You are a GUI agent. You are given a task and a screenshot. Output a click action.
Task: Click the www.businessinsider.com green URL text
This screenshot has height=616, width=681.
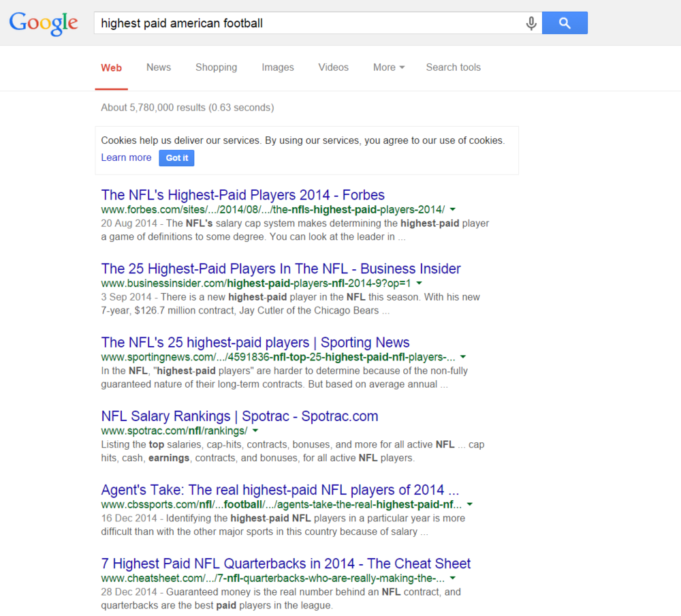[256, 283]
